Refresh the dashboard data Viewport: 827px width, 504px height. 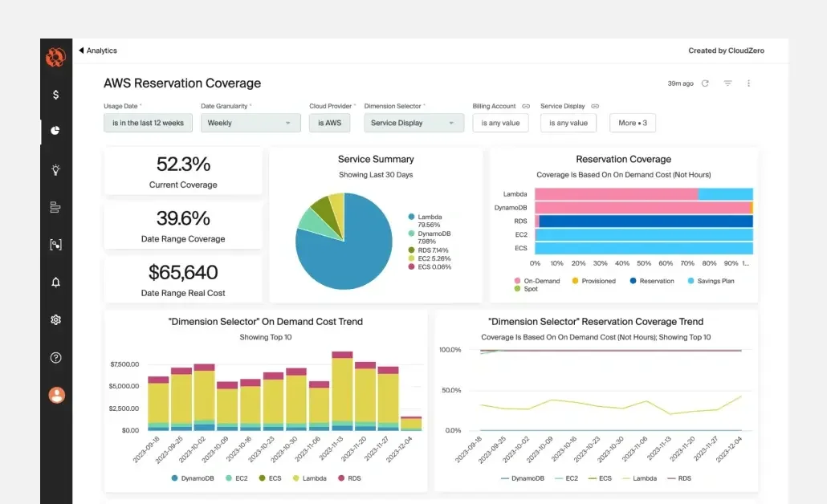tap(705, 83)
